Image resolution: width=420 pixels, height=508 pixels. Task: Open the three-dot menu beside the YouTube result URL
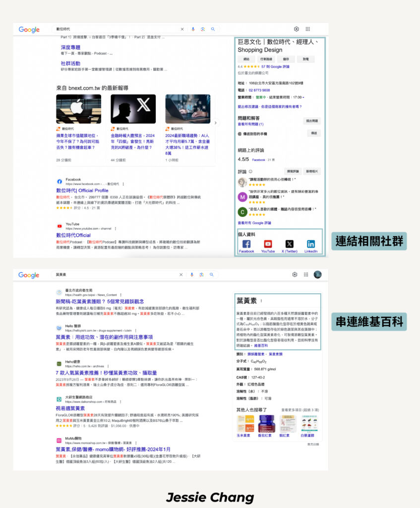pyautogui.click(x=116, y=229)
